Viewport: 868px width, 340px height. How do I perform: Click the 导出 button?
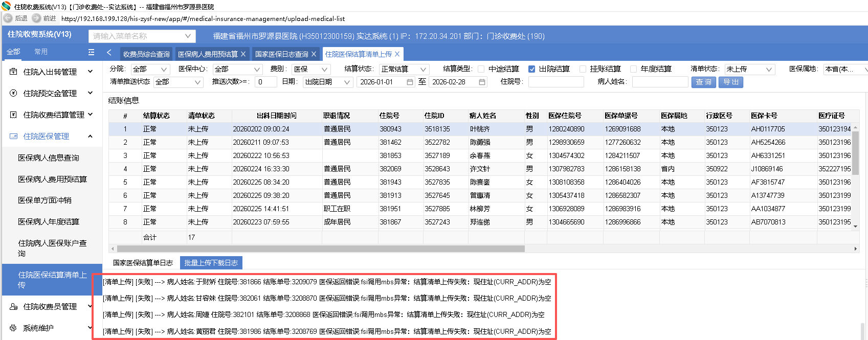tap(731, 82)
